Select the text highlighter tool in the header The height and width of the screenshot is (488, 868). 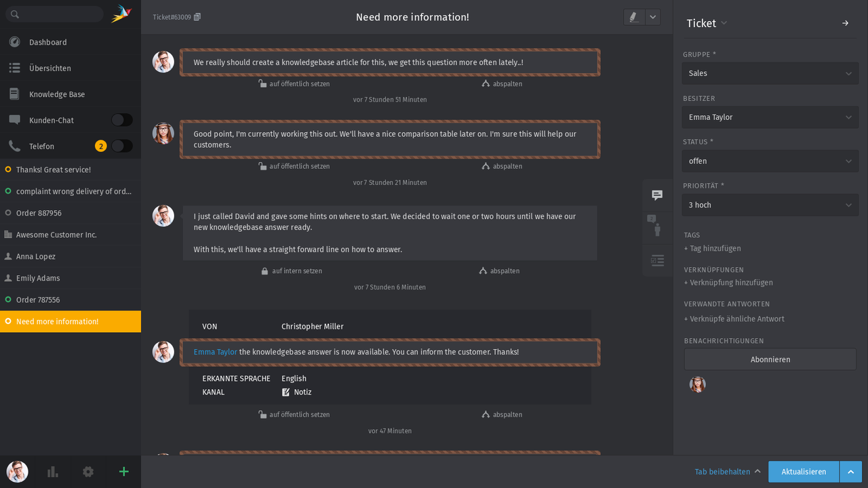pos(633,17)
